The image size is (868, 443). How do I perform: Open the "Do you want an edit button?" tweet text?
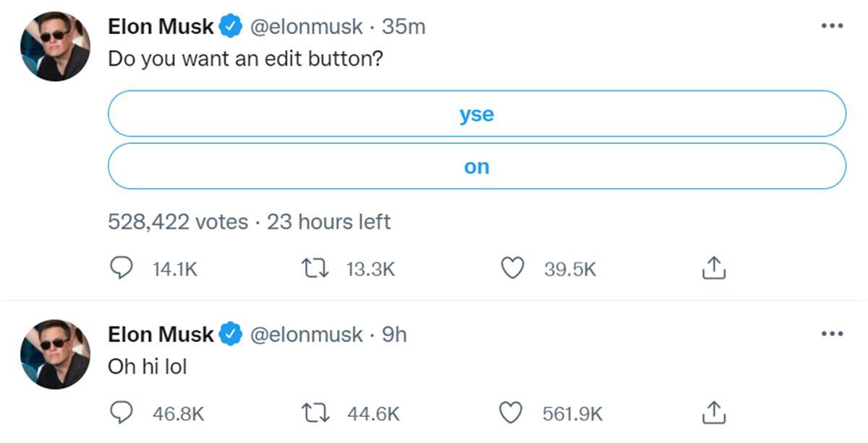(x=245, y=59)
